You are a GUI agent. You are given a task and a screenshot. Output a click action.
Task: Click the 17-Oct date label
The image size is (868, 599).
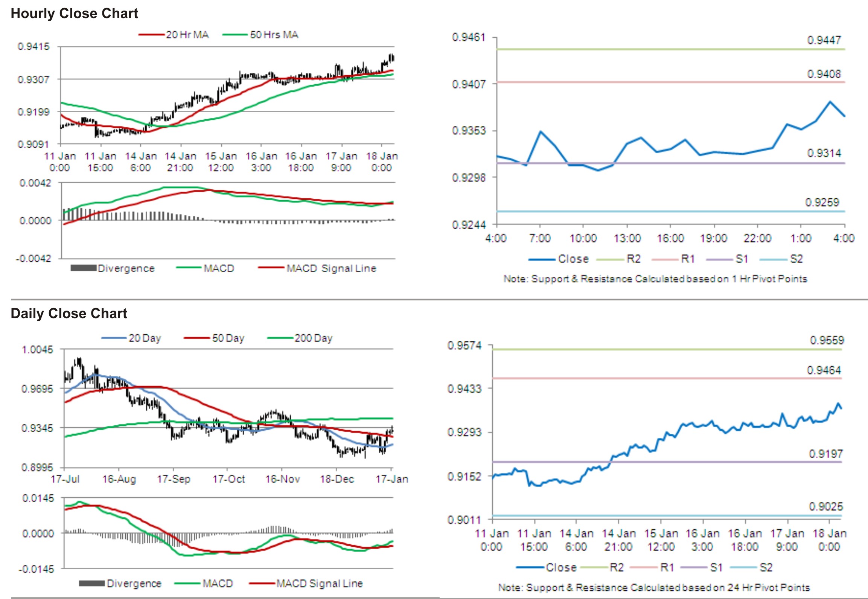(x=228, y=479)
